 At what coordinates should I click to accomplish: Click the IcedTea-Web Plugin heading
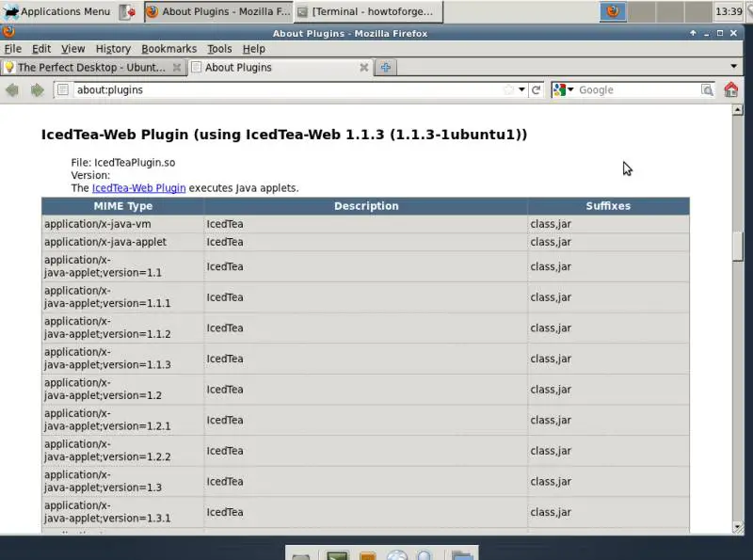point(284,135)
